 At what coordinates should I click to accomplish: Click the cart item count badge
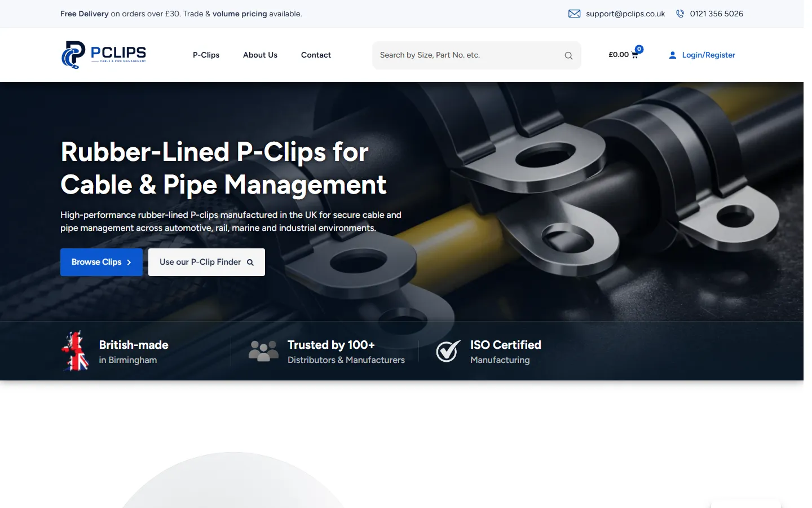tap(639, 49)
